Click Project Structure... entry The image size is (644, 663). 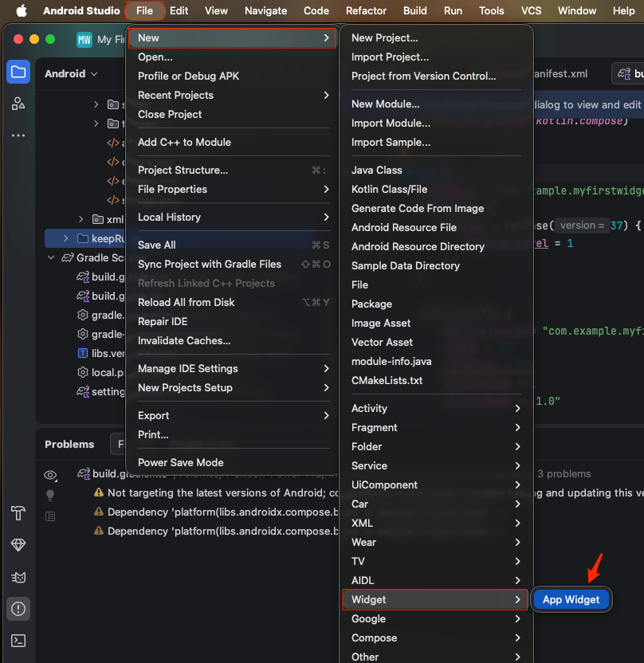(x=234, y=170)
